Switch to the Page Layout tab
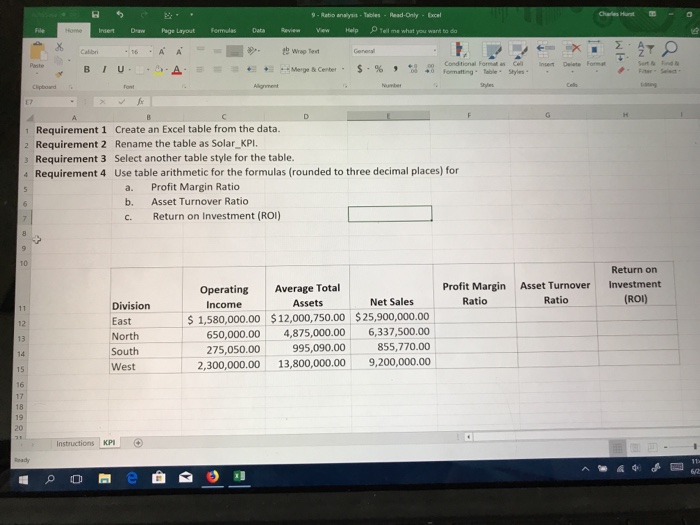Image resolution: width=700 pixels, height=525 pixels. point(178,30)
